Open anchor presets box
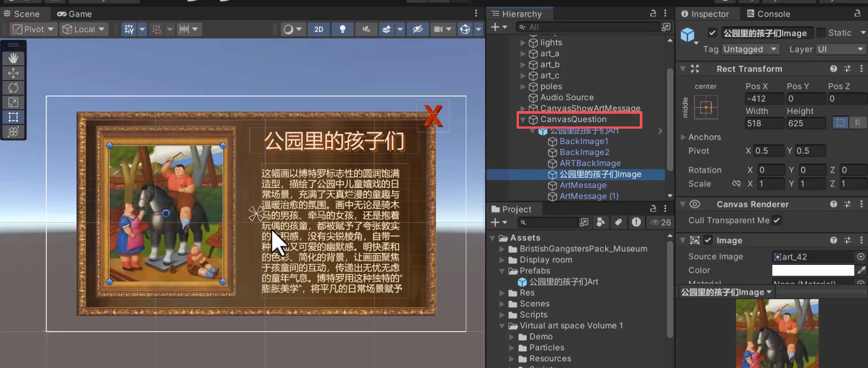 tap(706, 108)
